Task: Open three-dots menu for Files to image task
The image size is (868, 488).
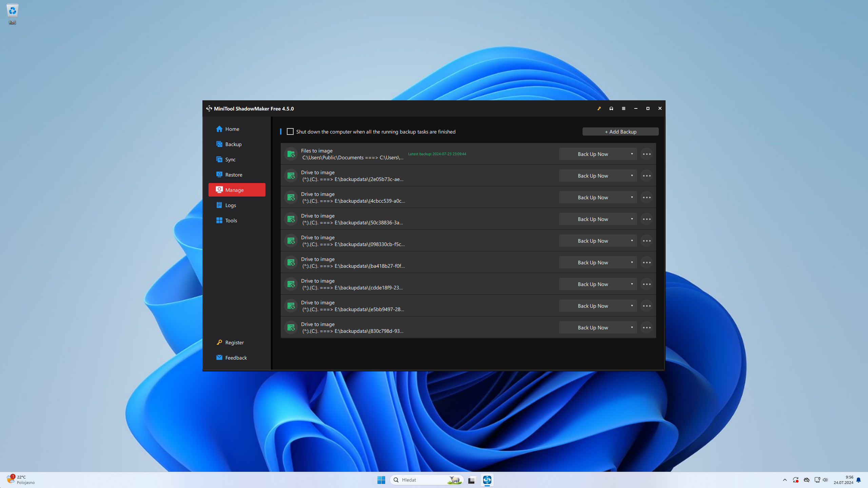Action: (x=647, y=154)
